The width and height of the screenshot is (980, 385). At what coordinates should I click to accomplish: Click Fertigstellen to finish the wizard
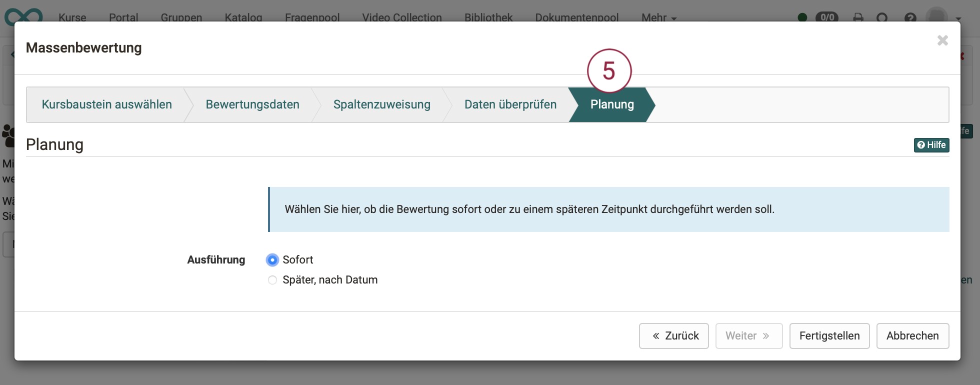(829, 336)
